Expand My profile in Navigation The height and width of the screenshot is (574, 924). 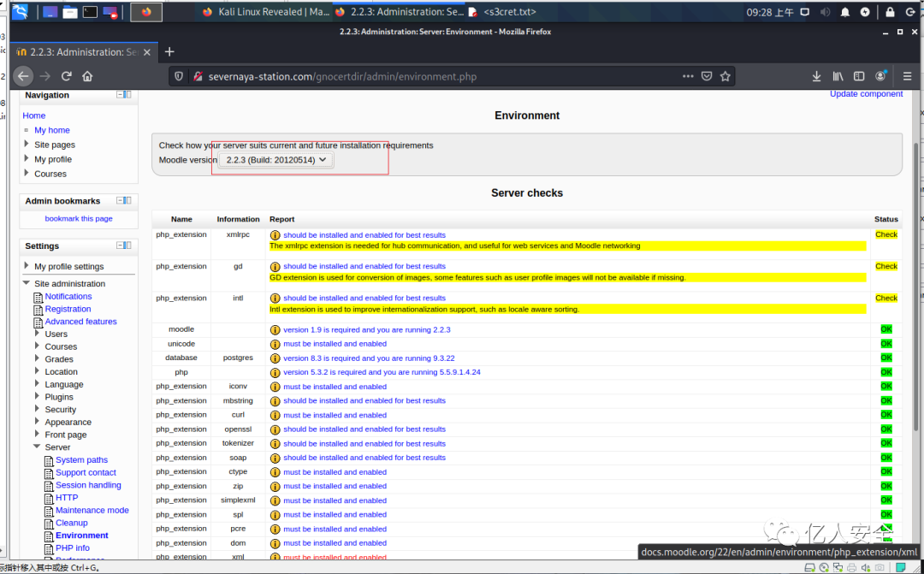pyautogui.click(x=26, y=158)
